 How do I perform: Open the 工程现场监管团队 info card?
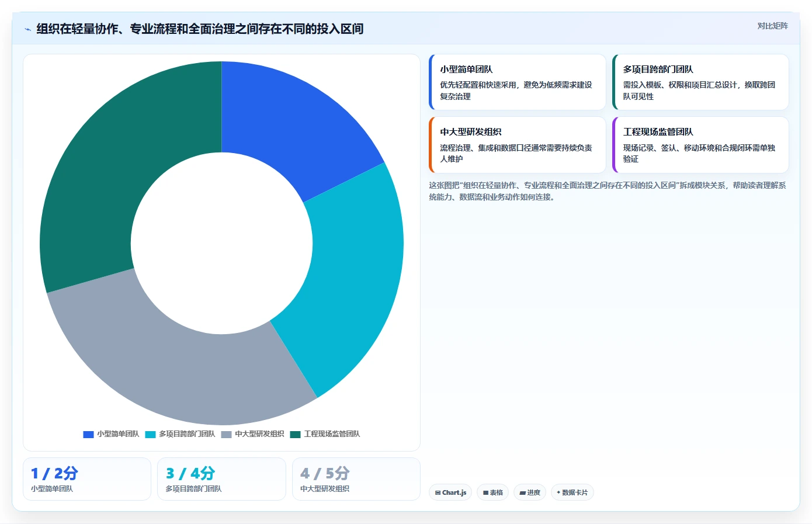(700, 145)
